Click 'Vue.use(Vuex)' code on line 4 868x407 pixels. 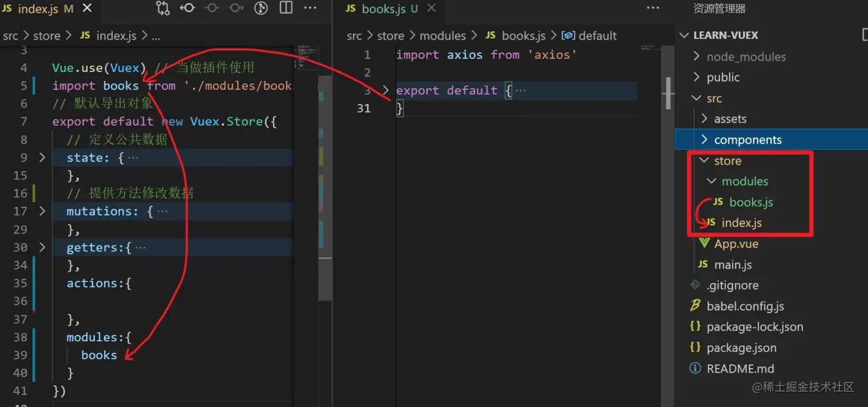point(99,67)
